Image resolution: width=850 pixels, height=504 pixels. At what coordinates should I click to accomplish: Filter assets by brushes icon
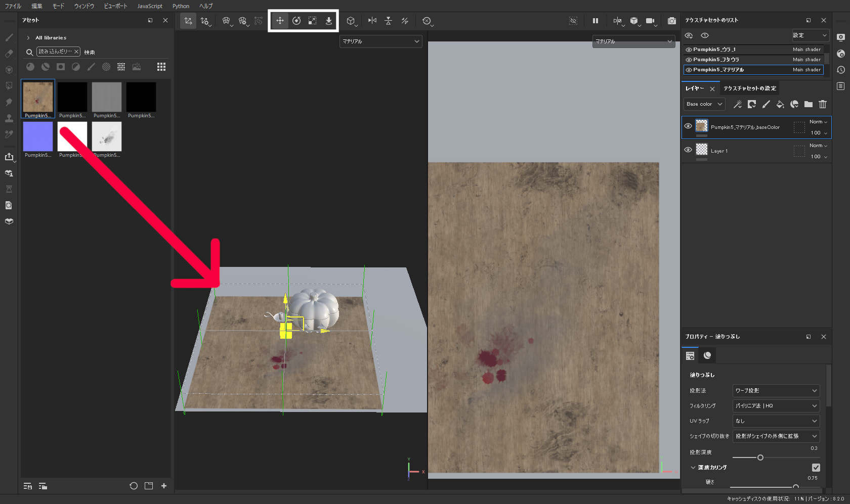coord(91,67)
